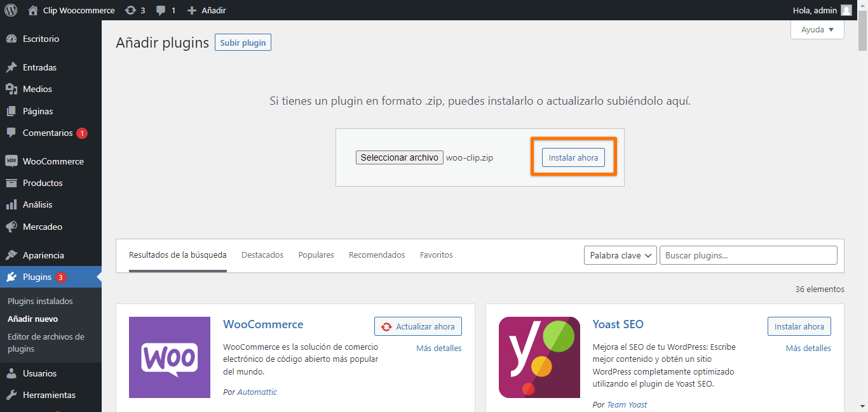Screen dimensions: 868x412
Task: Open Editor de archivos de plugins
Action: [46, 343]
